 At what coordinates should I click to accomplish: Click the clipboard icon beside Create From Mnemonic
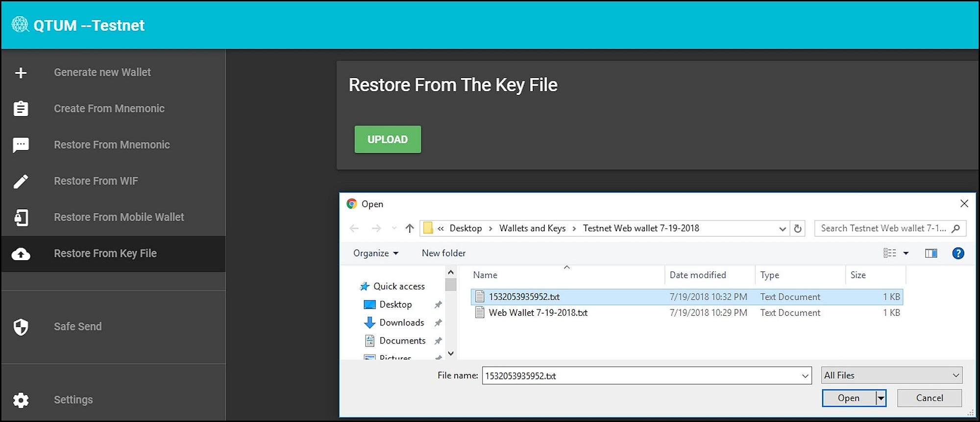click(x=21, y=108)
